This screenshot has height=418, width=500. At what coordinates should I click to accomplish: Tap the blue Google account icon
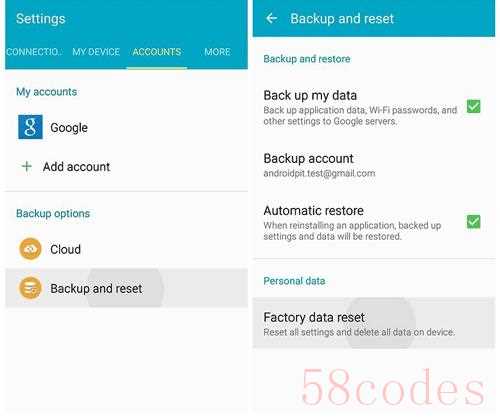tap(30, 127)
